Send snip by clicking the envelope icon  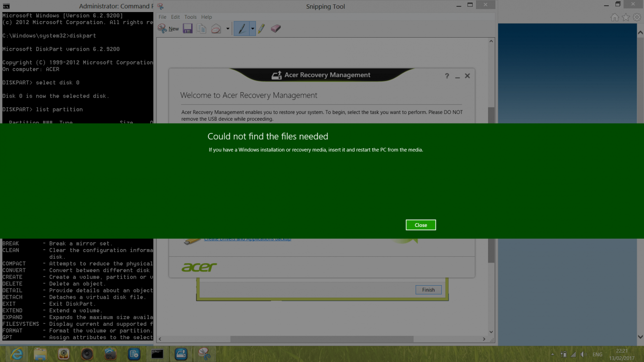point(216,29)
